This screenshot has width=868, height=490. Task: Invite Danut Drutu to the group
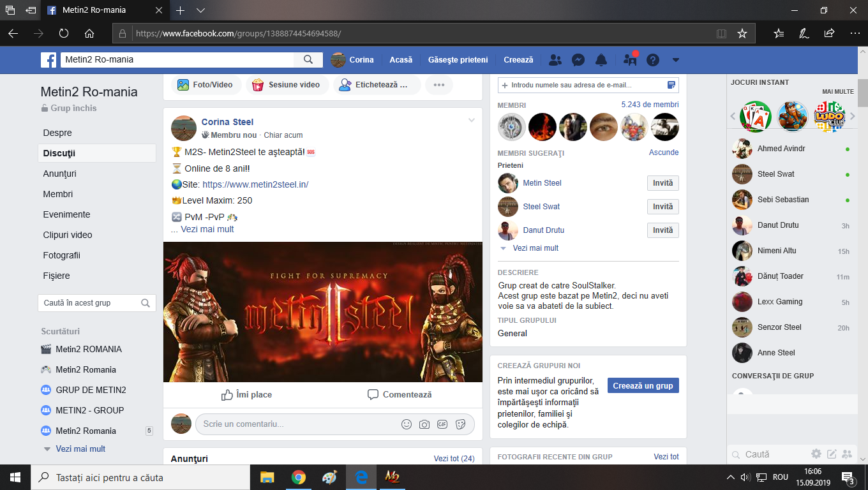(662, 230)
